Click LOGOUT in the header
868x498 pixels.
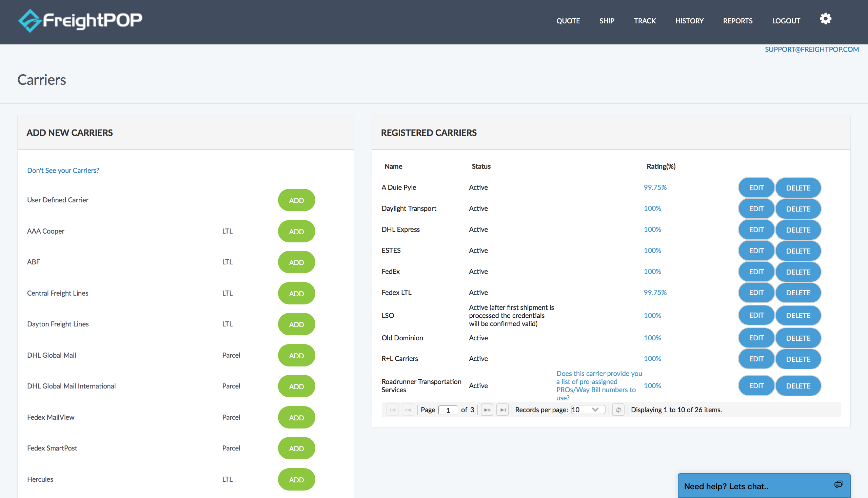[x=786, y=21]
